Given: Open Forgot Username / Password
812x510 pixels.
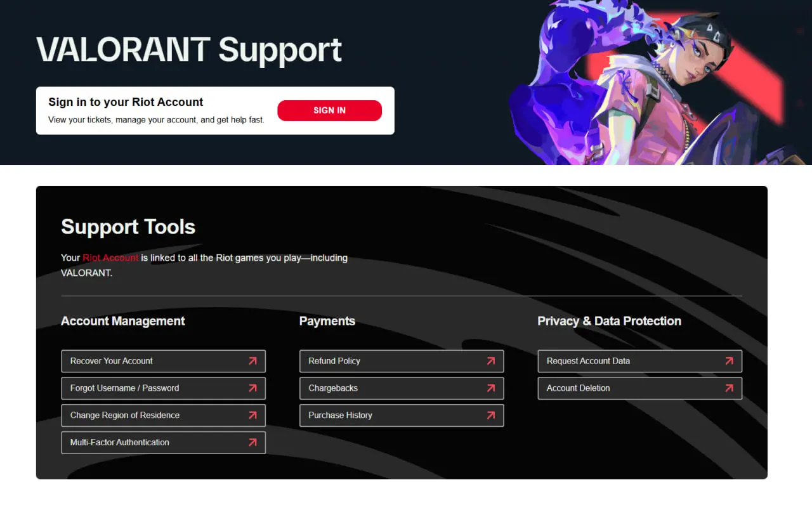Looking at the screenshot, I should click(163, 388).
